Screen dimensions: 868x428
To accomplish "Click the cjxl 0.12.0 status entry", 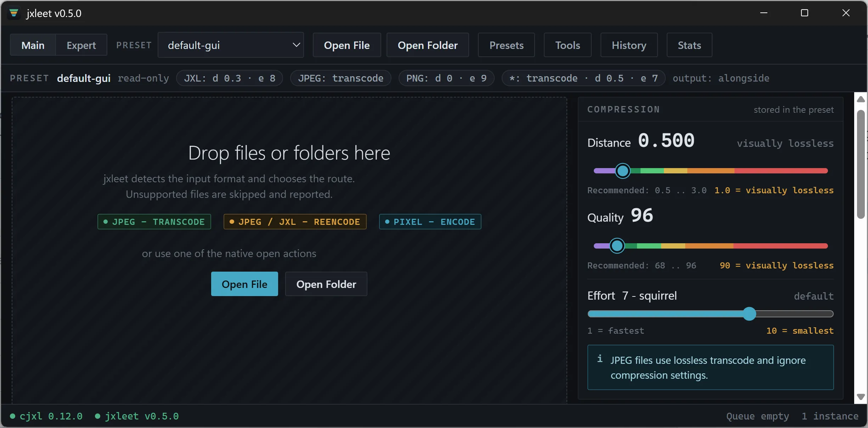I will pyautogui.click(x=46, y=416).
